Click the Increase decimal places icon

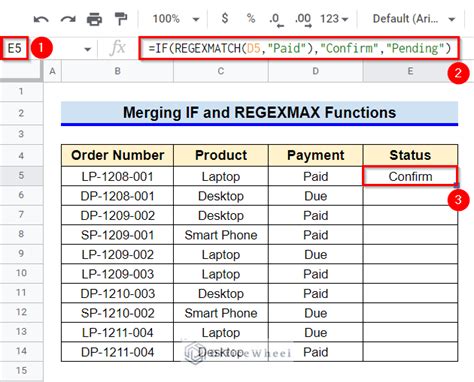coord(303,19)
